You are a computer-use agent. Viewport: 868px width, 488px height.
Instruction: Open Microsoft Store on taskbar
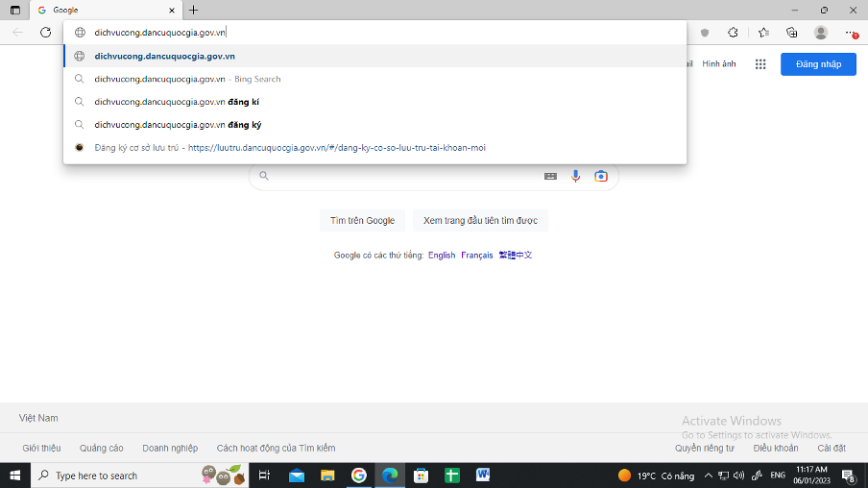point(421,476)
